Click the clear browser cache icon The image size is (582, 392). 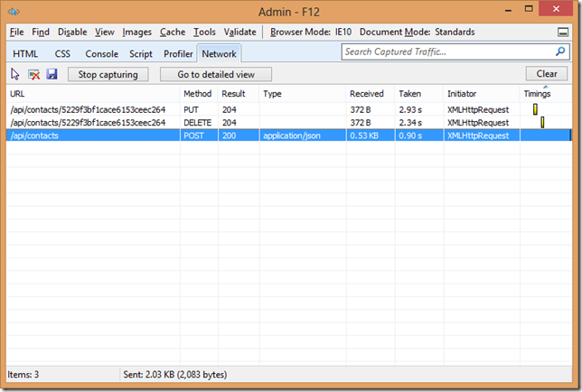[x=33, y=74]
